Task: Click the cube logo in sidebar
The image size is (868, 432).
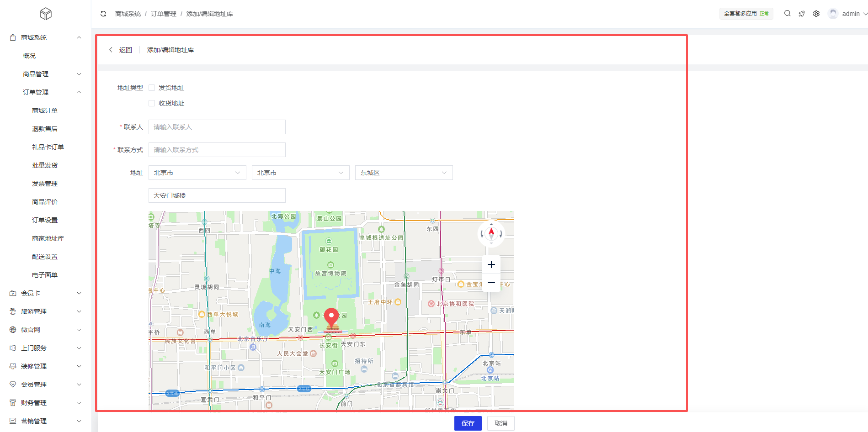Action: pyautogui.click(x=46, y=14)
